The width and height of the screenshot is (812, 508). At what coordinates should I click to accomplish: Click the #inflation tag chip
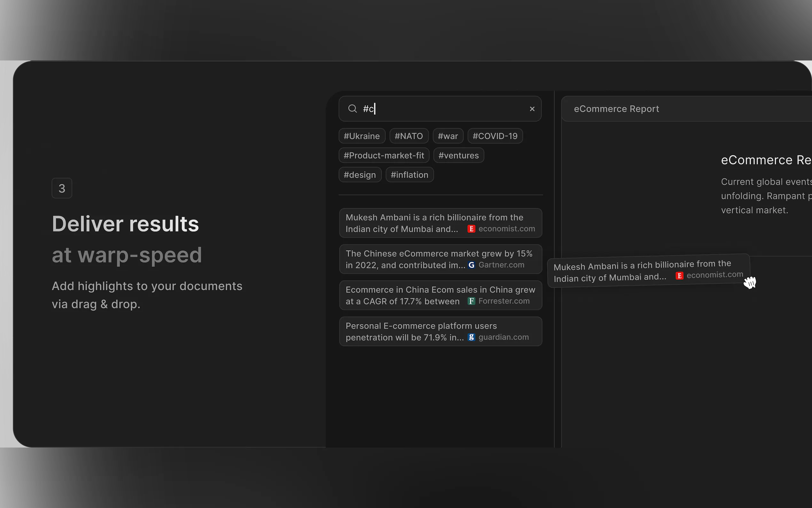coord(409,175)
